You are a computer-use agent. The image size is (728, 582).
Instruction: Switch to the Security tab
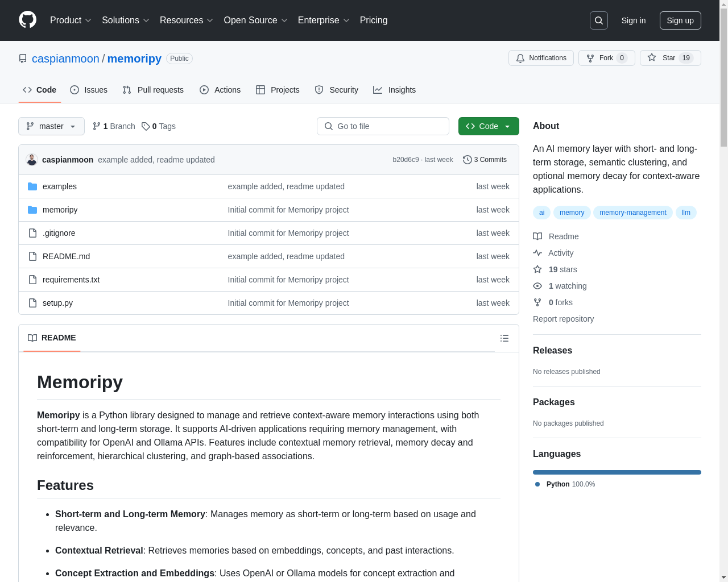[x=337, y=90]
